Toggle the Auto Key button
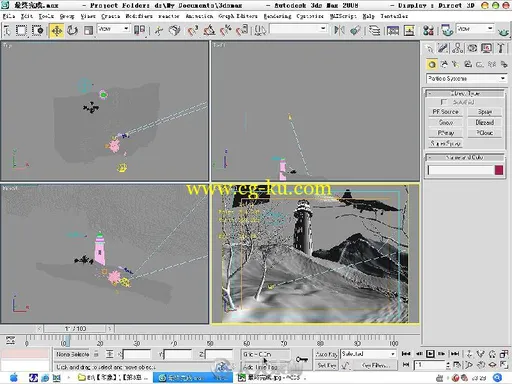Image resolution: width=512 pixels, height=384 pixels. tap(326, 354)
